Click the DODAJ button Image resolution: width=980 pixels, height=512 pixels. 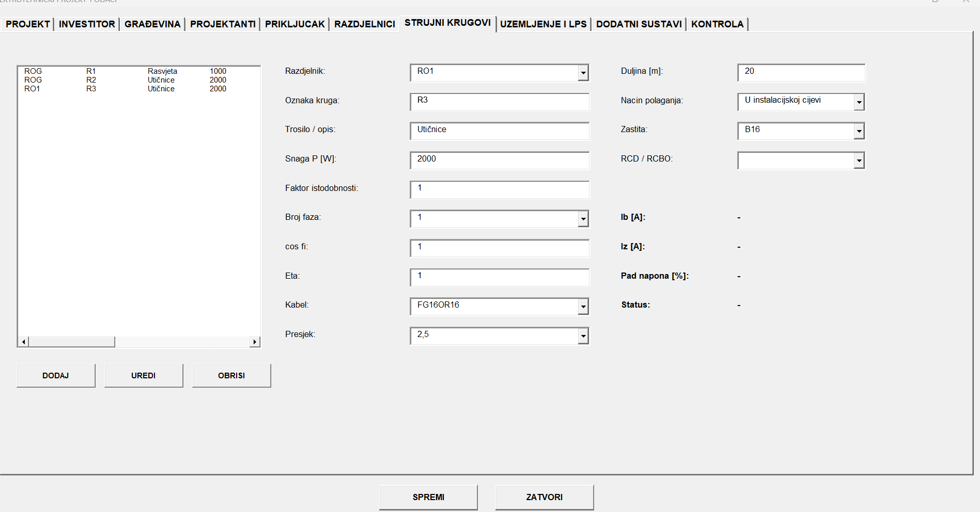[56, 376]
